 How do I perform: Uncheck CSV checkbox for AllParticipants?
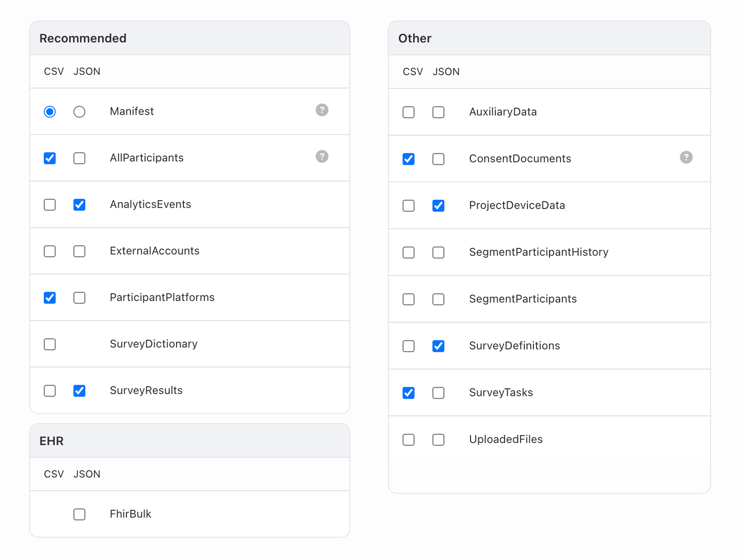click(49, 158)
